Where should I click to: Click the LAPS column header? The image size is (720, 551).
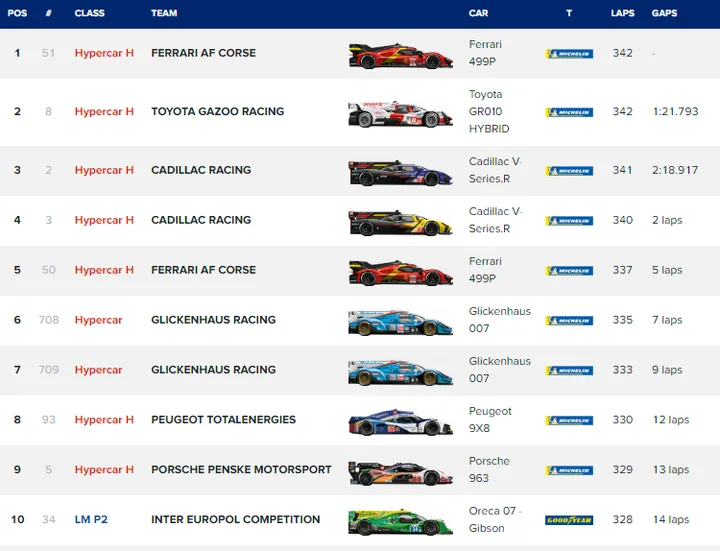pyautogui.click(x=623, y=13)
